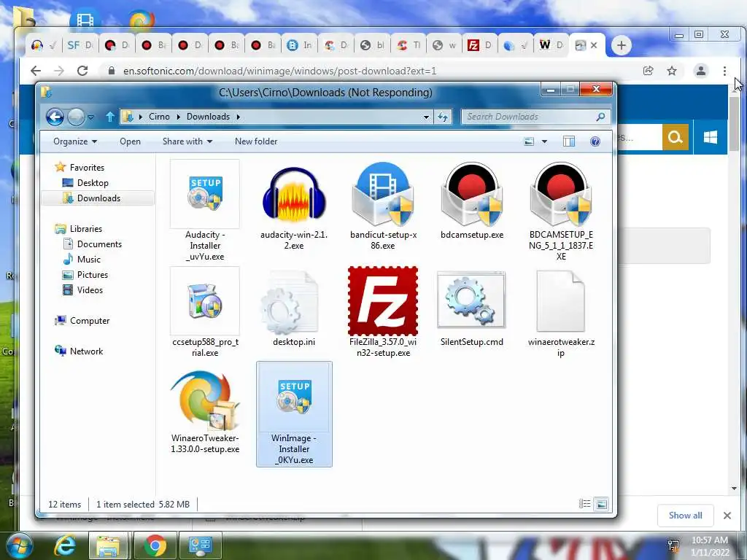Viewport: 747px width, 560px height.
Task: Expand Cirno breadcrumb arrow
Action: [x=178, y=117]
